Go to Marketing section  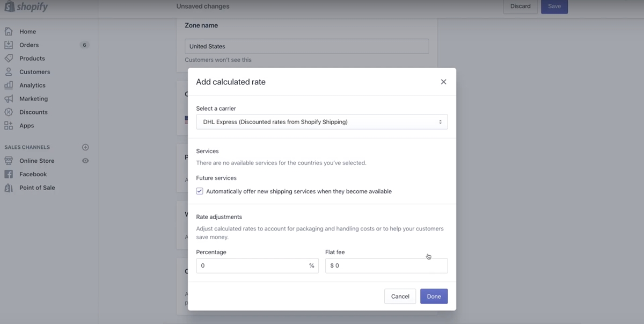[34, 99]
